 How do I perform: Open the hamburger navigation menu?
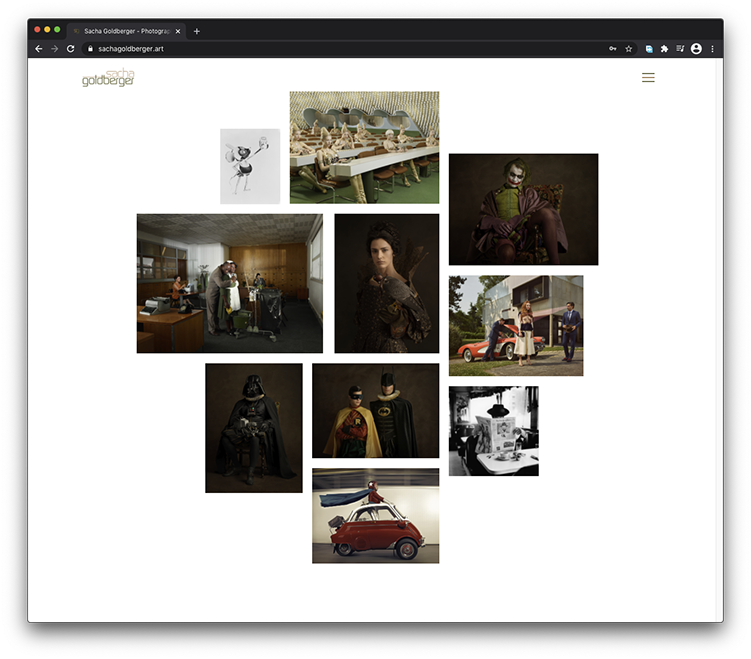coord(648,78)
